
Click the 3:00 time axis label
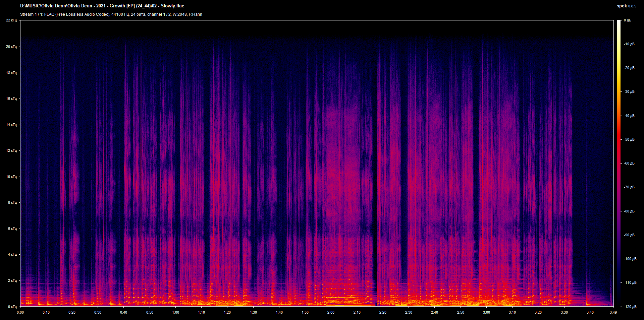coord(486,312)
